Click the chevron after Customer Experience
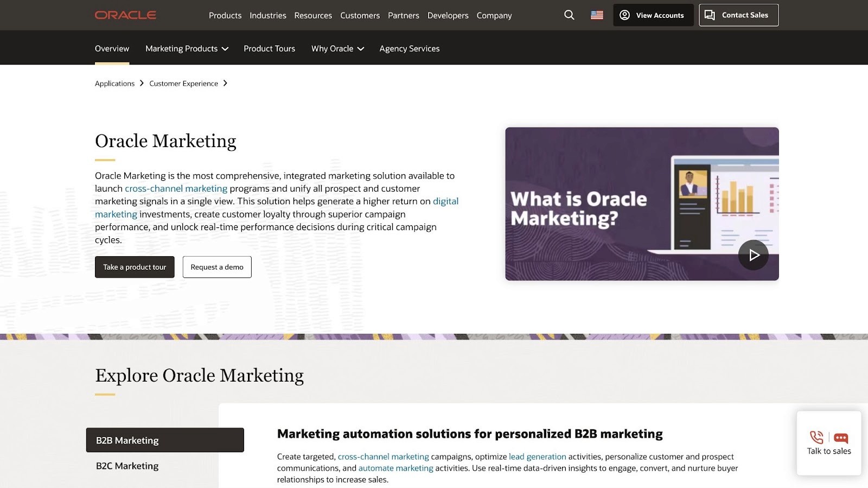The image size is (868, 488). 225,83
